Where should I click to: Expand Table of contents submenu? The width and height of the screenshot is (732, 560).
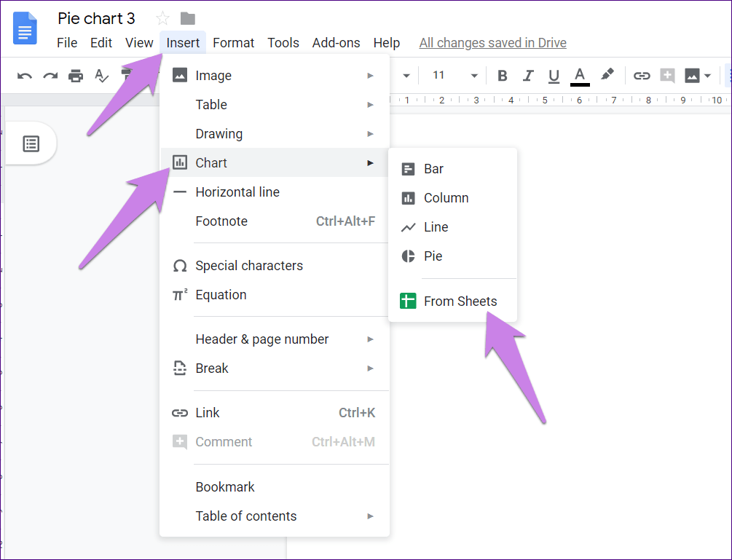tap(275, 516)
